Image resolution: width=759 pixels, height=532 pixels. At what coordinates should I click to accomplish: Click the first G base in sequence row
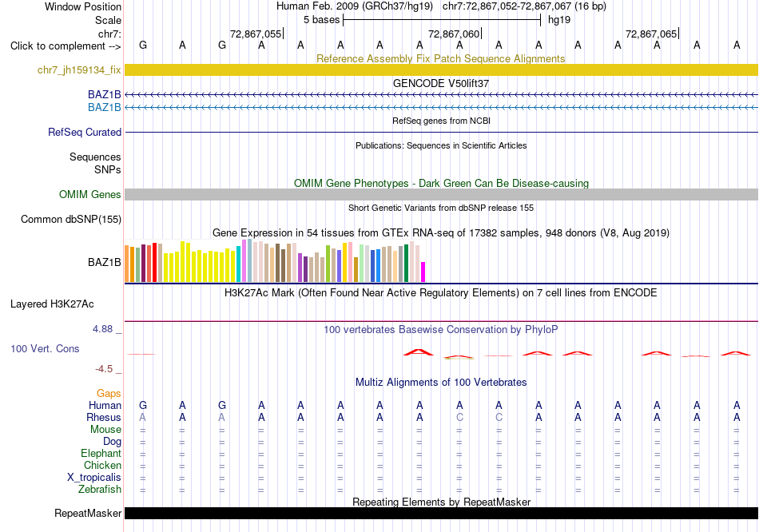143,45
